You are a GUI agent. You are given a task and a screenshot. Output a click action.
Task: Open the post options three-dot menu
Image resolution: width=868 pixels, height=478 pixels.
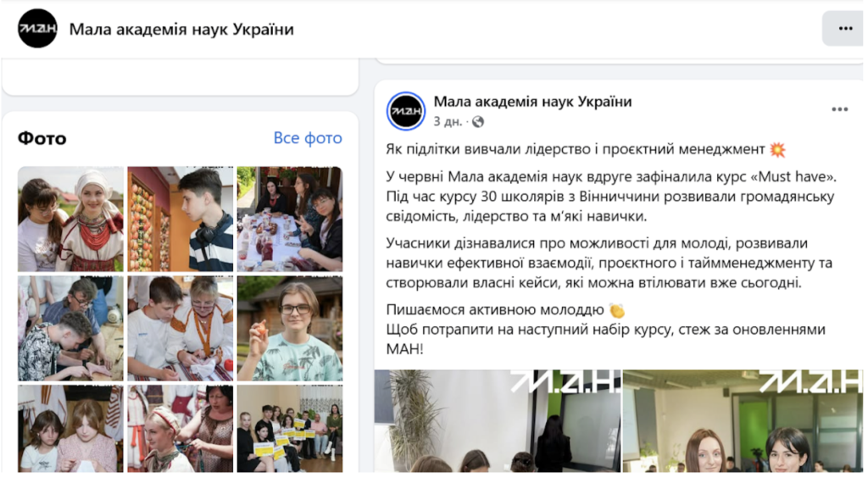pos(840,109)
